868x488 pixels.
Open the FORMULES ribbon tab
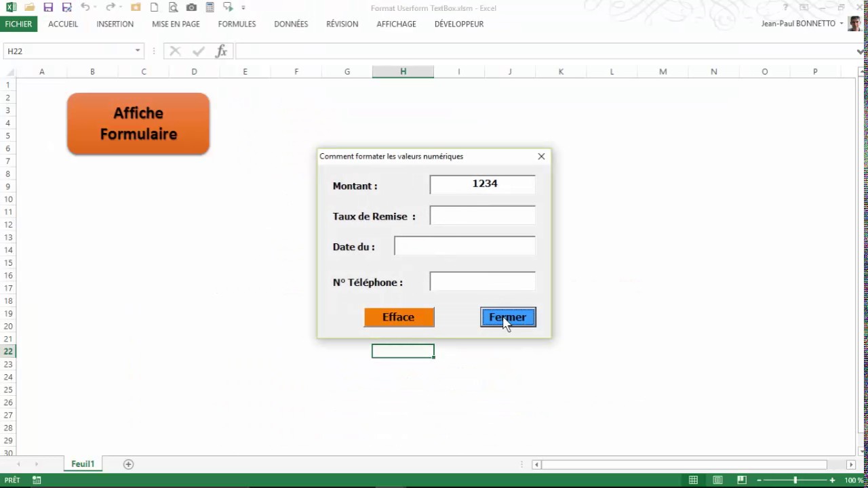pos(237,24)
